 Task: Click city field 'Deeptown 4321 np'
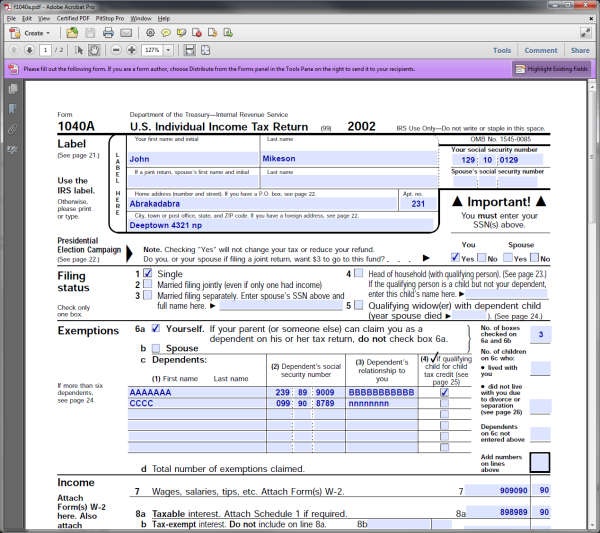click(280, 225)
